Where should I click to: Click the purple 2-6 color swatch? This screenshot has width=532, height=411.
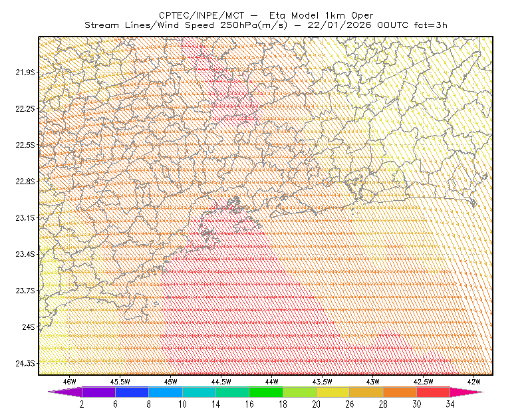tap(98, 392)
